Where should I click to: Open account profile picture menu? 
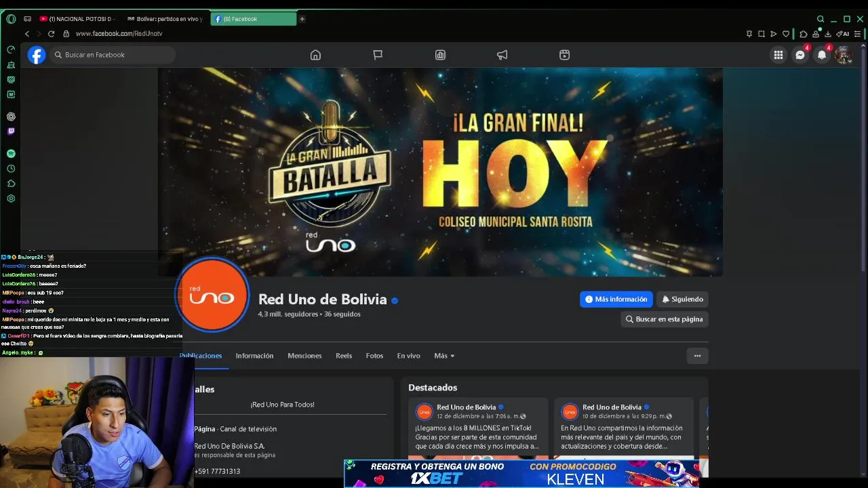[844, 55]
